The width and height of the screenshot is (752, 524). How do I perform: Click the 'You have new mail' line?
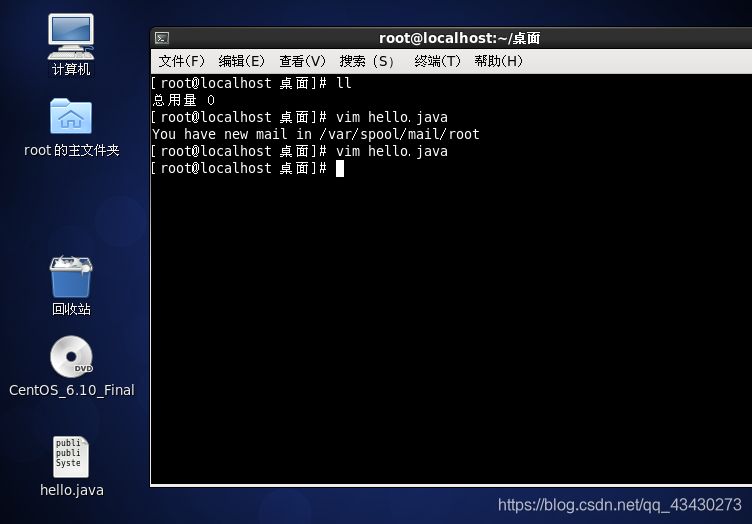click(316, 134)
